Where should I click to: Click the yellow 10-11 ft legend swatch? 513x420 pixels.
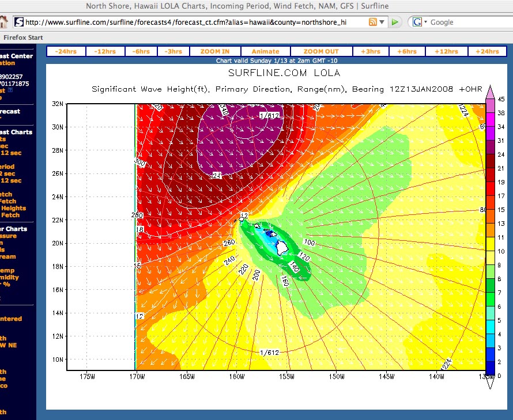[x=490, y=244]
